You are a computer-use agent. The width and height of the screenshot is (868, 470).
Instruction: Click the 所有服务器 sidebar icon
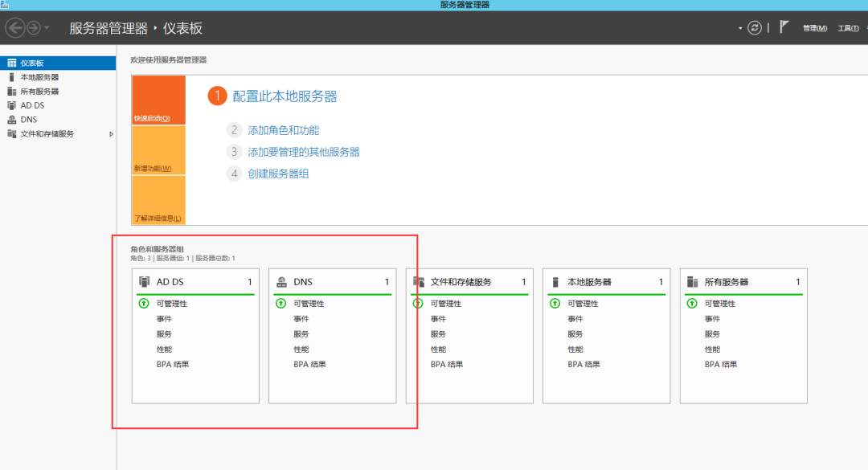point(11,92)
